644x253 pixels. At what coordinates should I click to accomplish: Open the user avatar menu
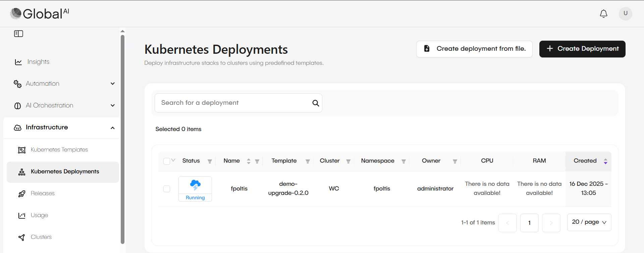(x=625, y=13)
